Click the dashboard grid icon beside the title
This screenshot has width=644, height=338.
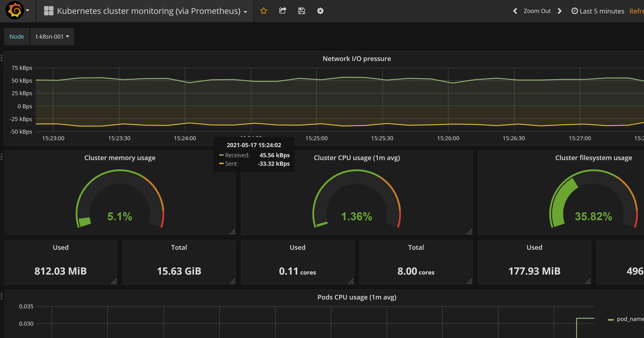click(x=49, y=11)
